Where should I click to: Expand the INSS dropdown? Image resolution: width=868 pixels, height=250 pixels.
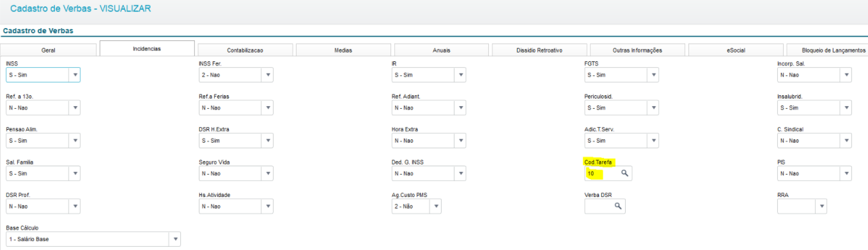75,75
